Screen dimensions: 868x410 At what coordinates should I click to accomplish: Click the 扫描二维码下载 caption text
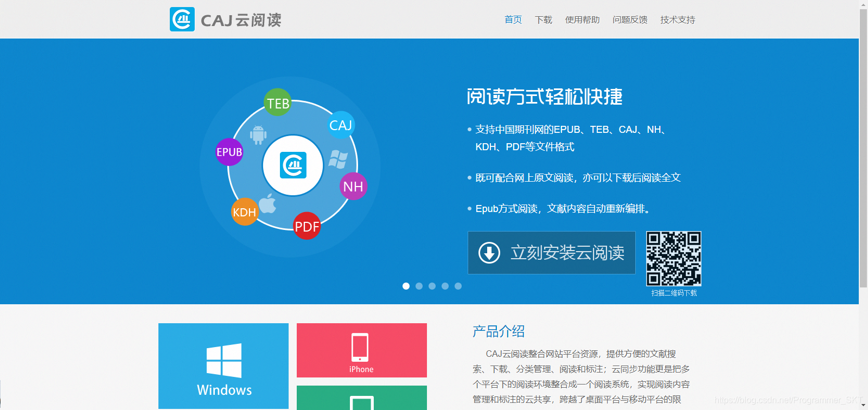pos(674,293)
